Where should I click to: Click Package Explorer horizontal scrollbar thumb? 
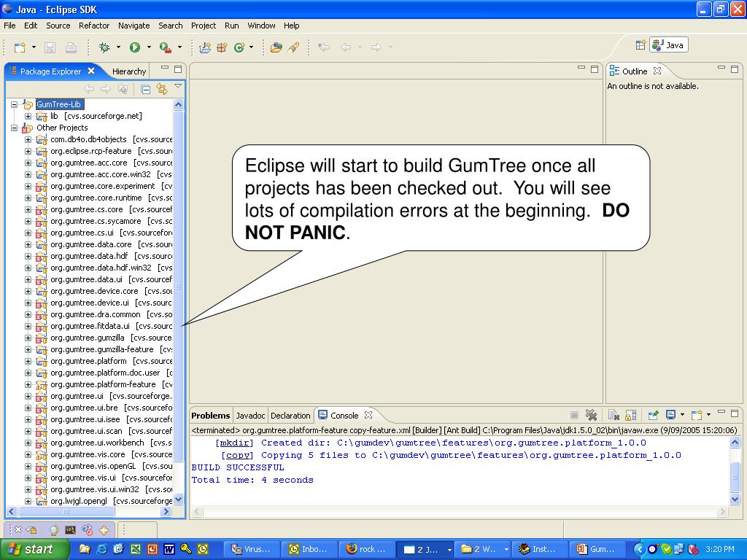66,511
